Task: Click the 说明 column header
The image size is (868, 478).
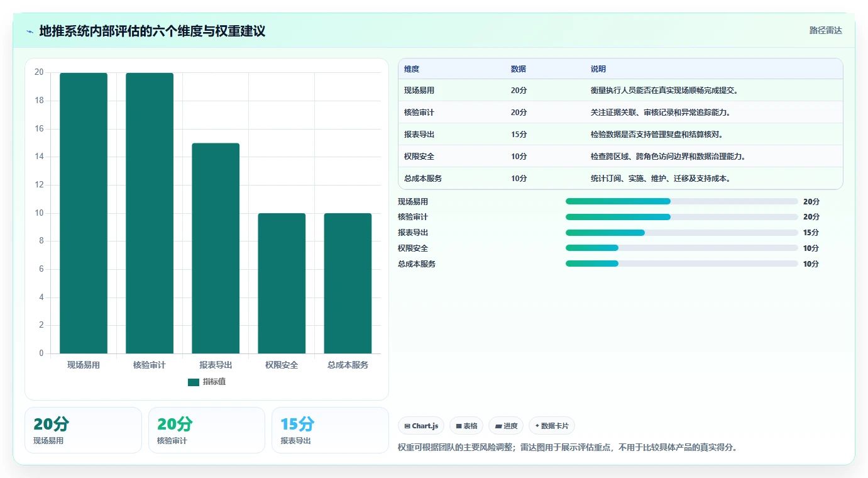Action: pyautogui.click(x=598, y=69)
